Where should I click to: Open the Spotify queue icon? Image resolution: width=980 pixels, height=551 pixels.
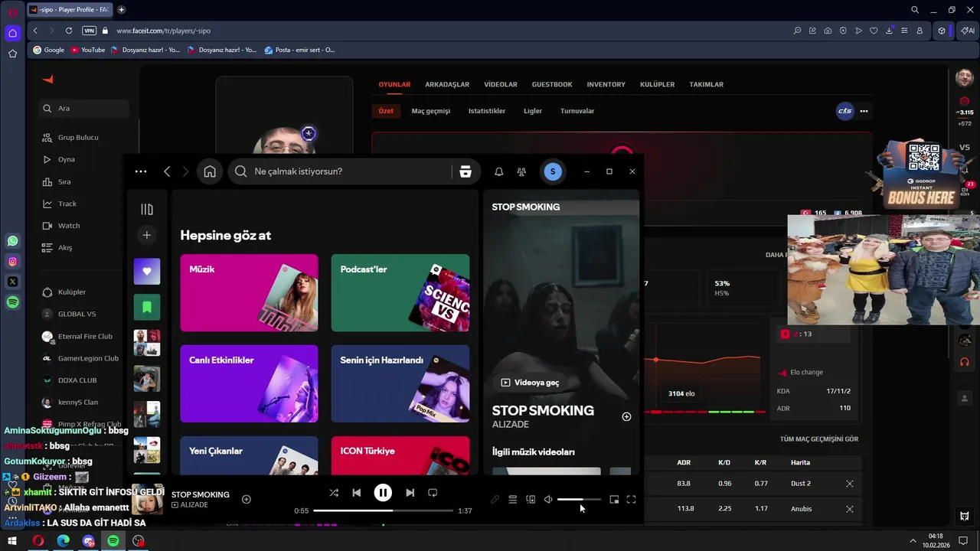(513, 500)
